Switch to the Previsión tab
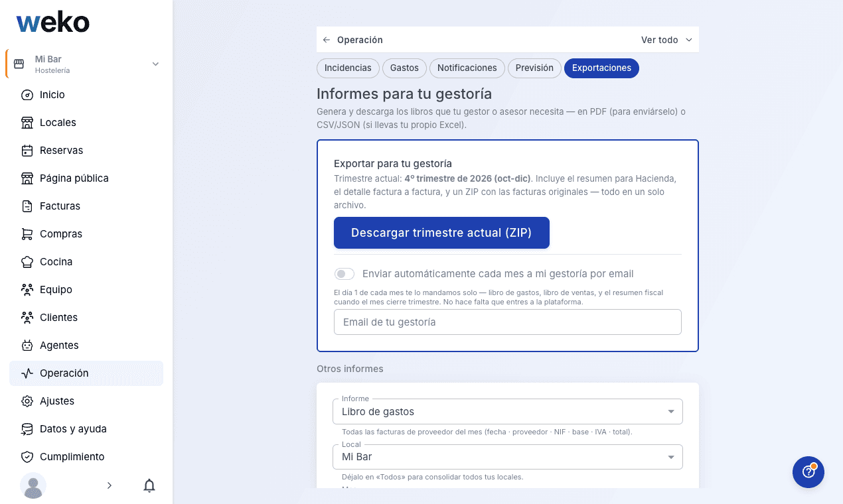 (534, 68)
